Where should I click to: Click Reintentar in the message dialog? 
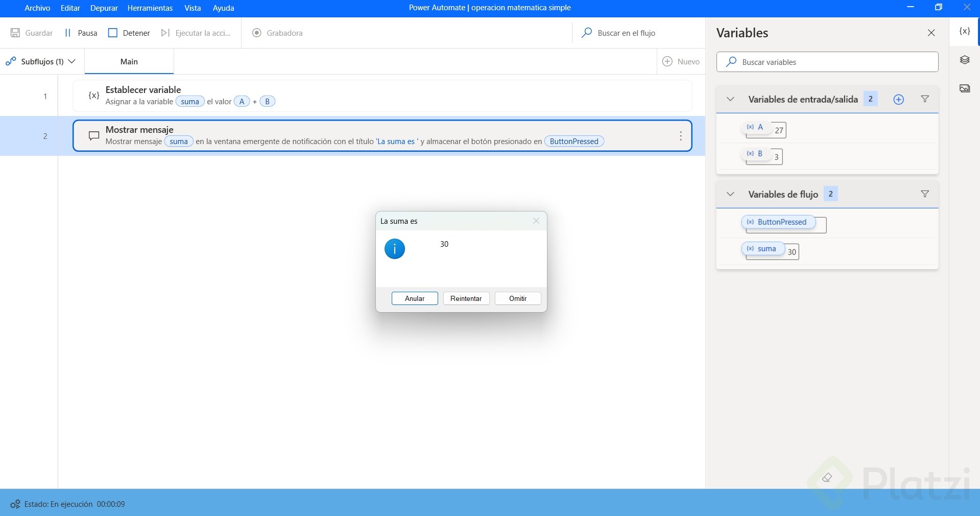click(x=466, y=298)
